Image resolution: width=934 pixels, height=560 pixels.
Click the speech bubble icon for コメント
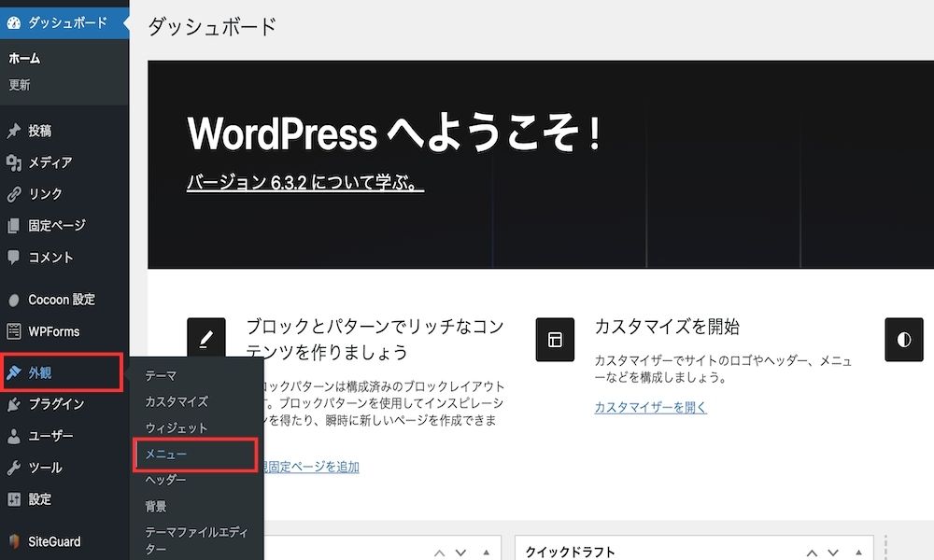click(x=14, y=257)
